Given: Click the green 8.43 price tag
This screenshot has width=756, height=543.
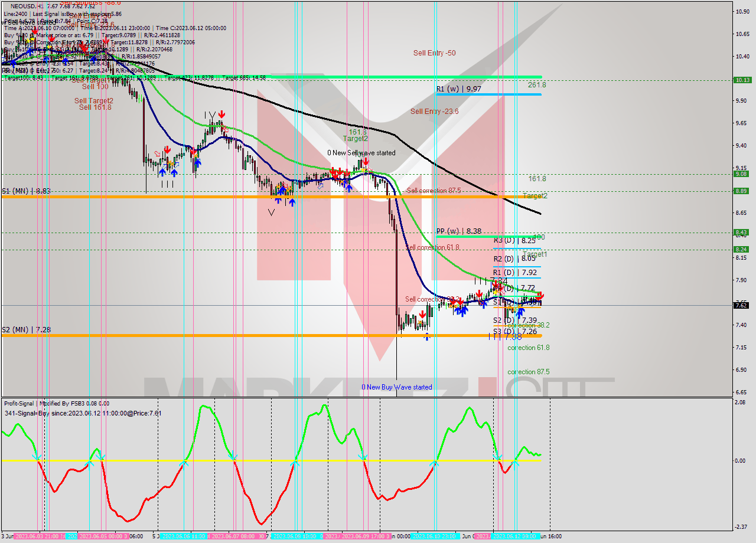Looking at the screenshot, I should 742,232.
